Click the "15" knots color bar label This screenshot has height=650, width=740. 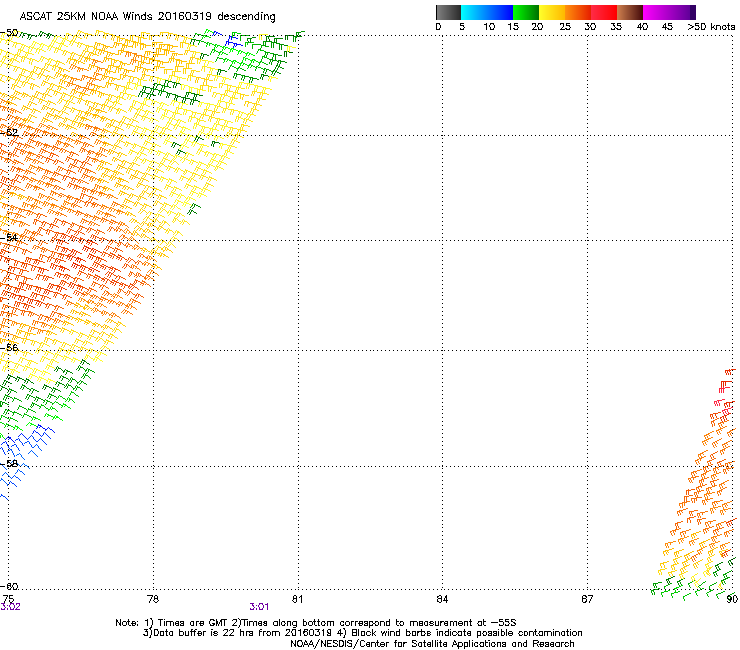513,27
